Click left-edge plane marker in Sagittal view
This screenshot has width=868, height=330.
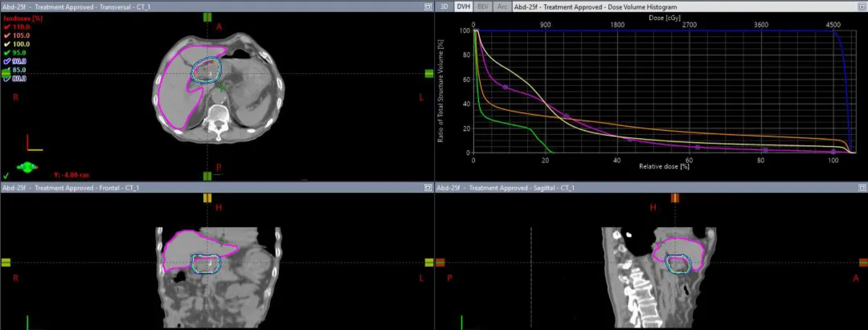coord(440,263)
